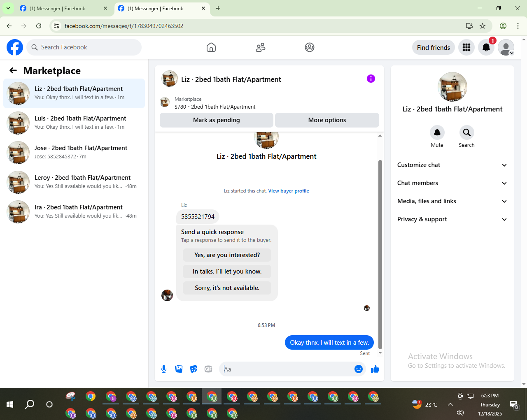Click the back arrow beside Marketplace

coord(13,70)
